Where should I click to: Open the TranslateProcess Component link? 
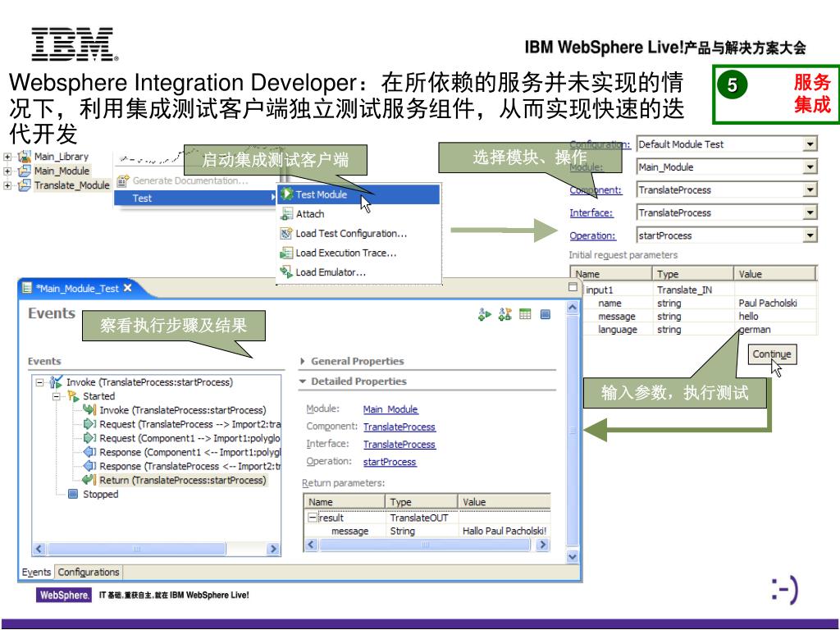point(399,427)
